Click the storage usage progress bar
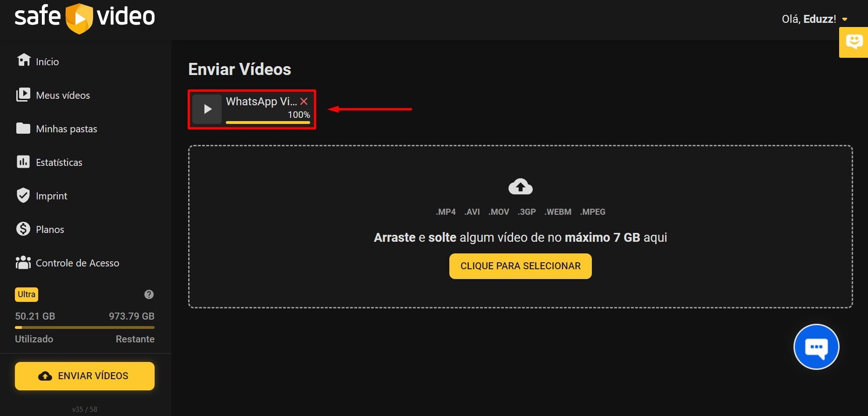The height and width of the screenshot is (416, 868). coord(85,327)
